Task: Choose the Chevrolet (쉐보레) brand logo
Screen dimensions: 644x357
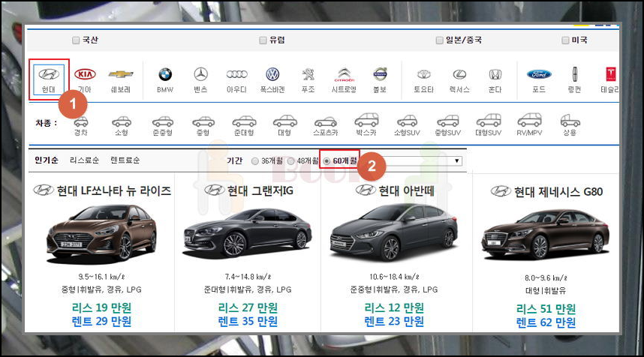Action: (x=121, y=74)
